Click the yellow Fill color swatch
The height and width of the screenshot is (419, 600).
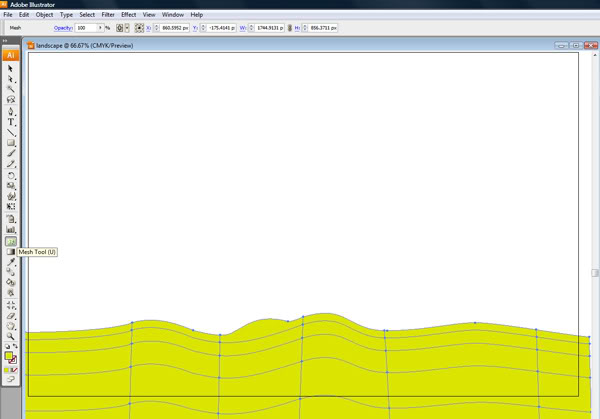point(8,356)
